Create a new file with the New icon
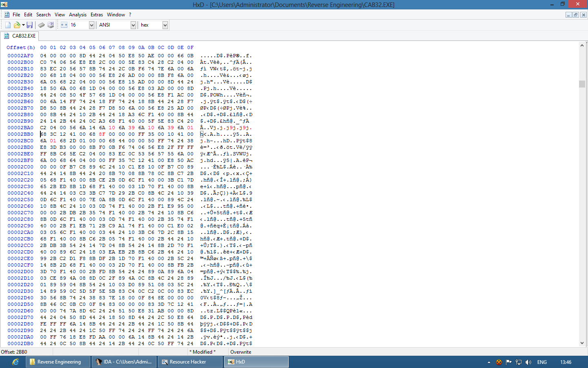This screenshot has width=588, height=368. pos(8,25)
